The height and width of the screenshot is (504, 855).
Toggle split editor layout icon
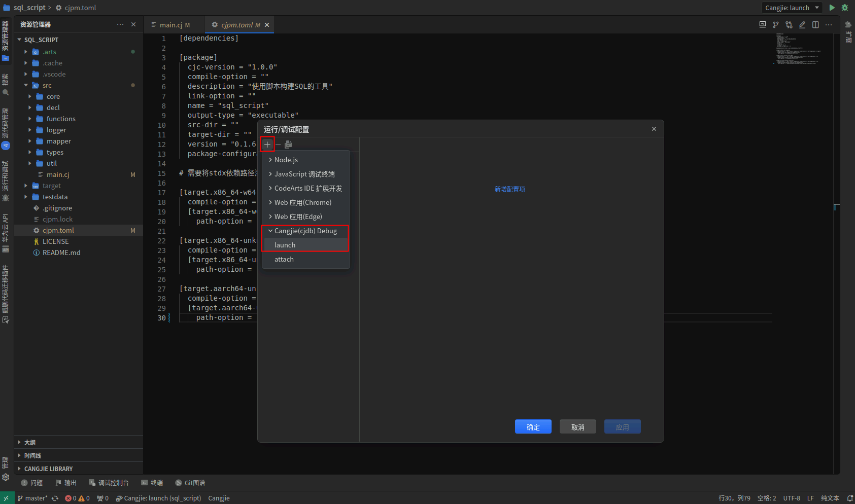click(x=815, y=25)
